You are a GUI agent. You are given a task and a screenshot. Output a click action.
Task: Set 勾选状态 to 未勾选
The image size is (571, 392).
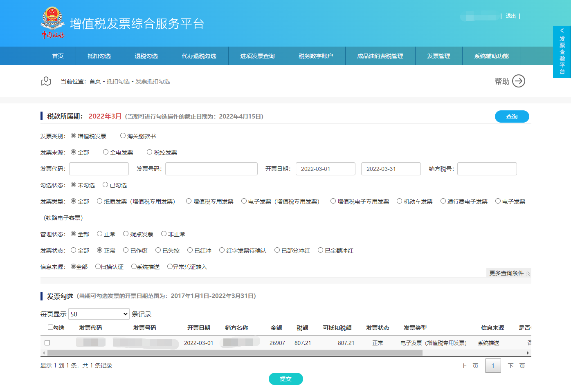point(74,185)
